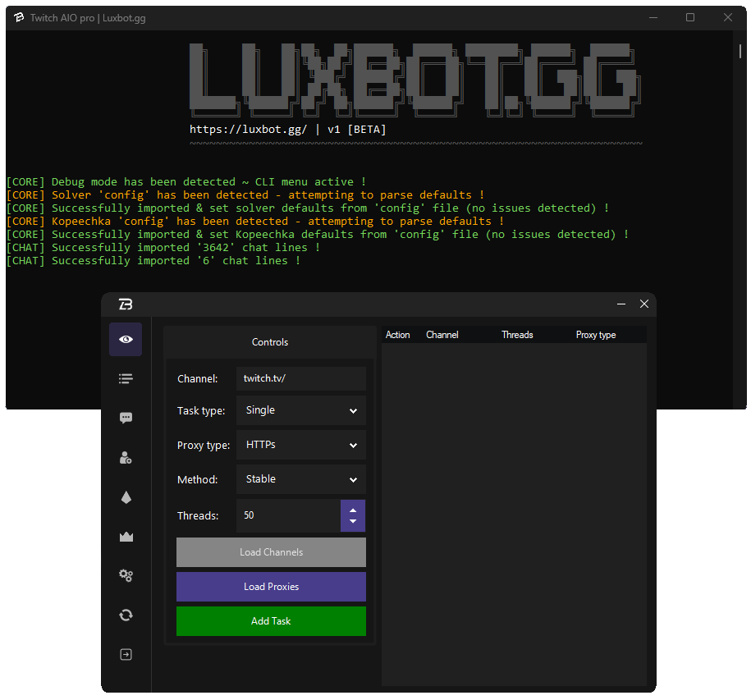Click the 'Proxy type:' label in Controls
This screenshot has width=751, height=700.
coord(204,446)
